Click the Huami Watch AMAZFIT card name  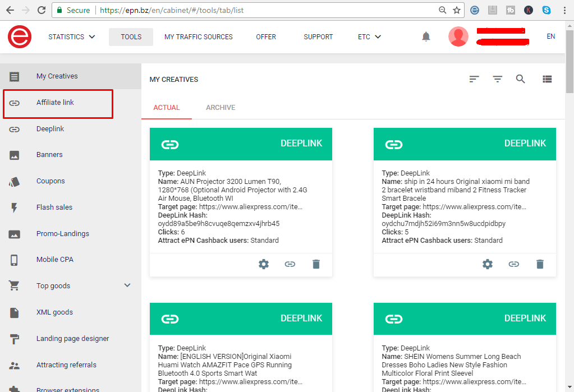click(225, 365)
